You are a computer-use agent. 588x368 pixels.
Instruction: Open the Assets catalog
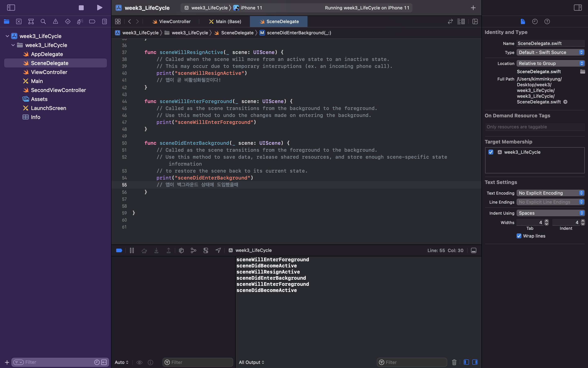(x=39, y=99)
